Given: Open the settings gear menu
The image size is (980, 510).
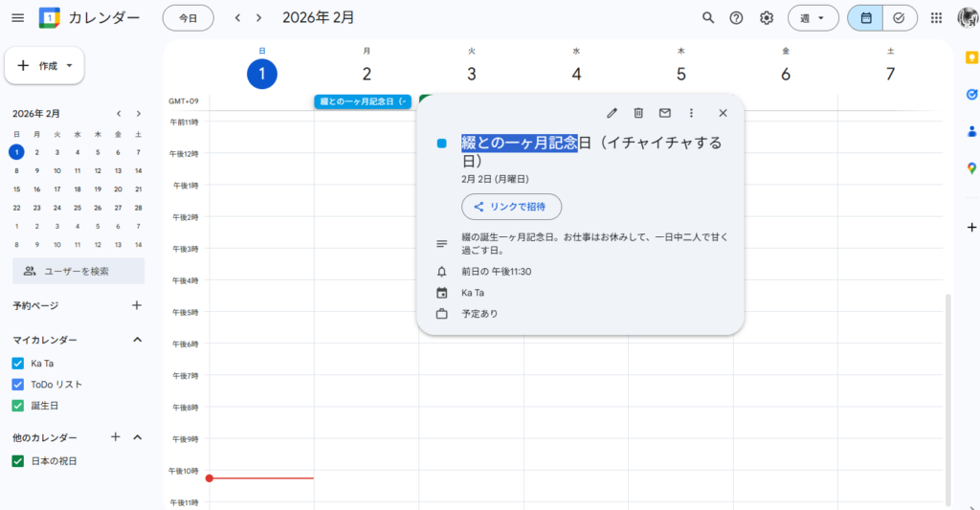Looking at the screenshot, I should [x=766, y=18].
